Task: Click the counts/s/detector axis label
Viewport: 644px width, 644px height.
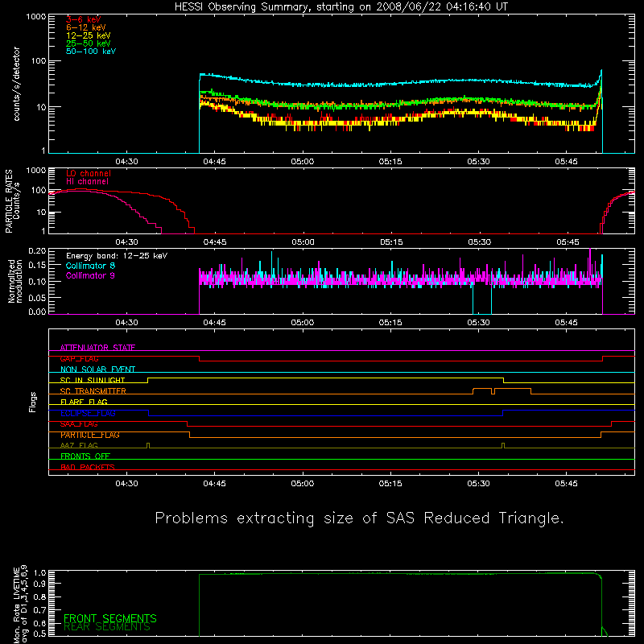Action: [x=16, y=84]
